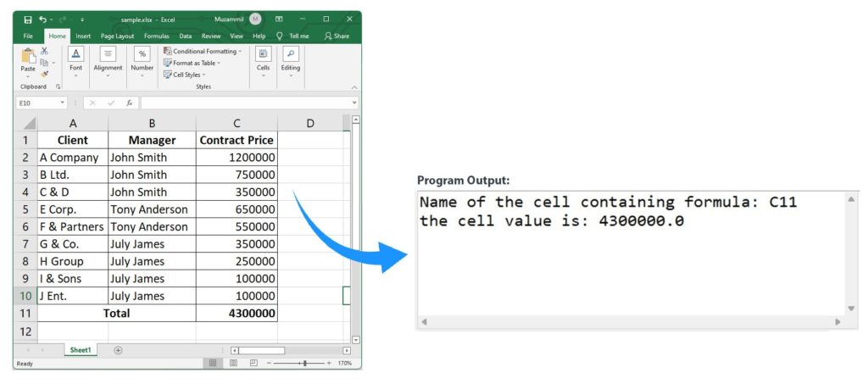
Task: Undo the last action
Action: click(42, 19)
